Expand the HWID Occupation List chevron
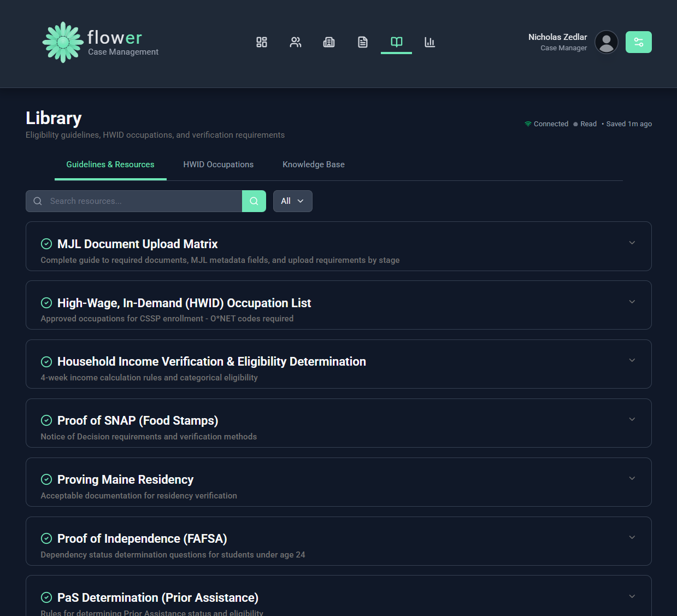This screenshot has height=616, width=677. click(632, 302)
